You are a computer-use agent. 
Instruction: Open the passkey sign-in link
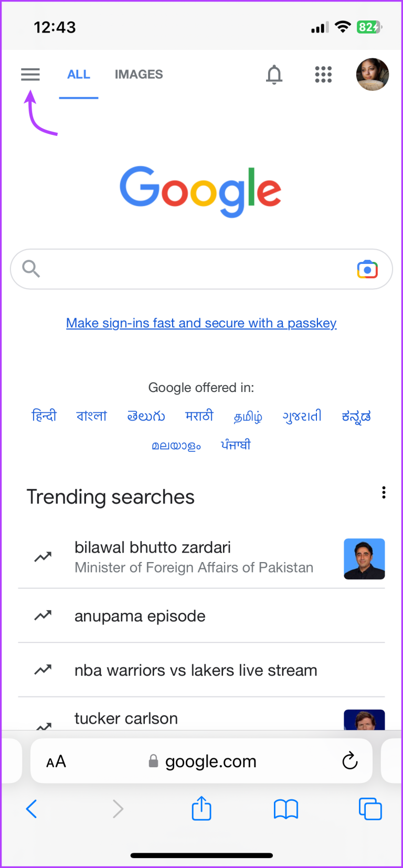click(201, 323)
